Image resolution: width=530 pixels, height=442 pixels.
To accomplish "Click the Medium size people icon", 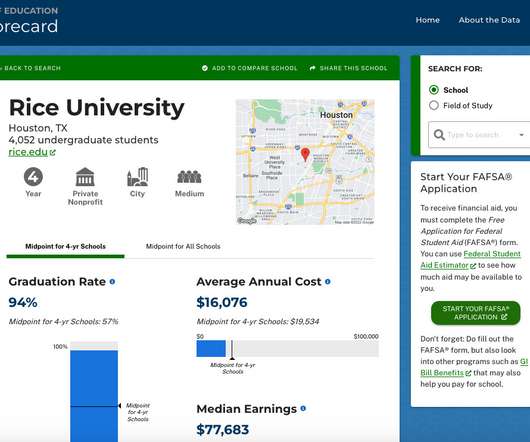I will click(189, 177).
